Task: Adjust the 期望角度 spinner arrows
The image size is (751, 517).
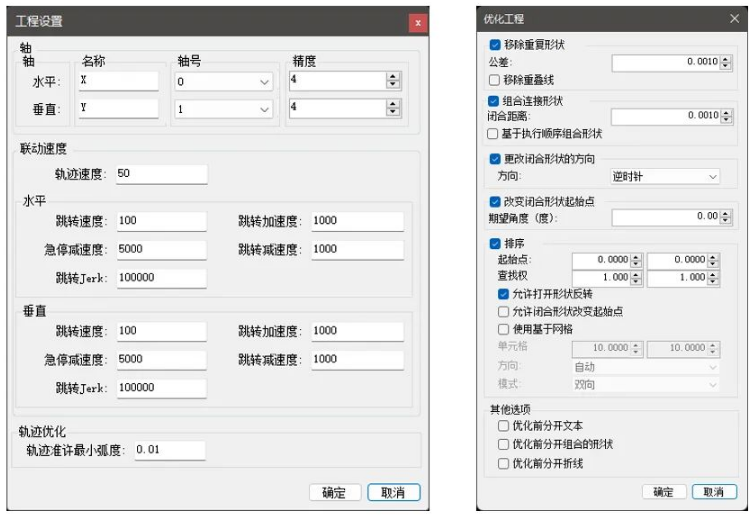Action: coord(727,217)
